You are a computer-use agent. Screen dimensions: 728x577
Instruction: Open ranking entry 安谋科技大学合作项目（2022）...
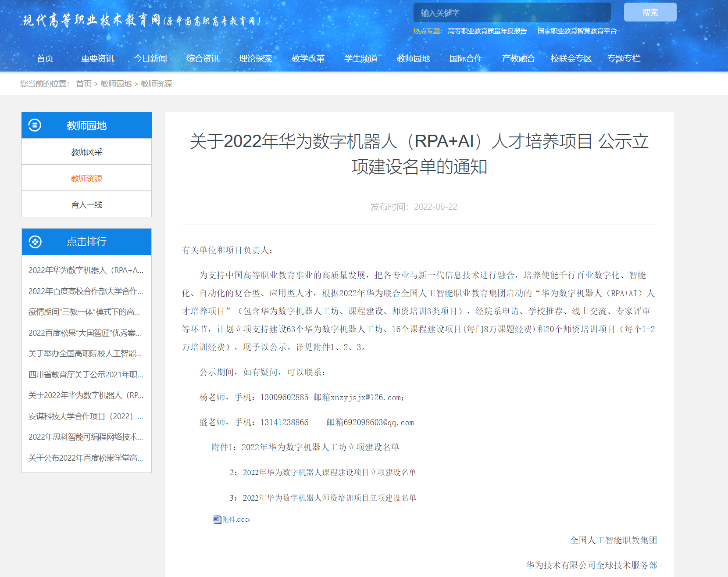coord(86,416)
